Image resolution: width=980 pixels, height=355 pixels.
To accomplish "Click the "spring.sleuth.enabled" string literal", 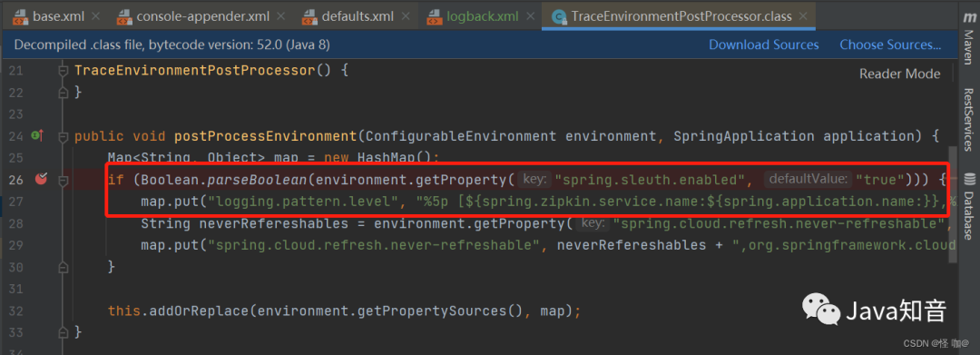I will [x=651, y=180].
